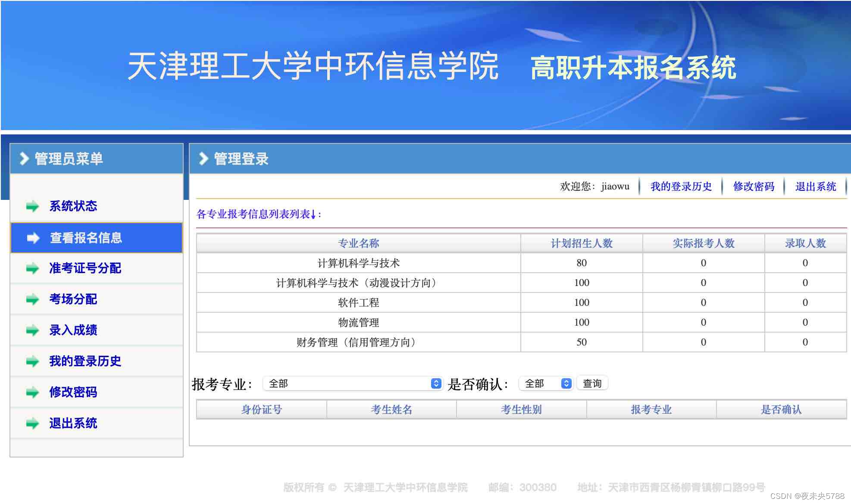
Task: Click the 是否确认 column header in lower table
Action: tap(781, 409)
